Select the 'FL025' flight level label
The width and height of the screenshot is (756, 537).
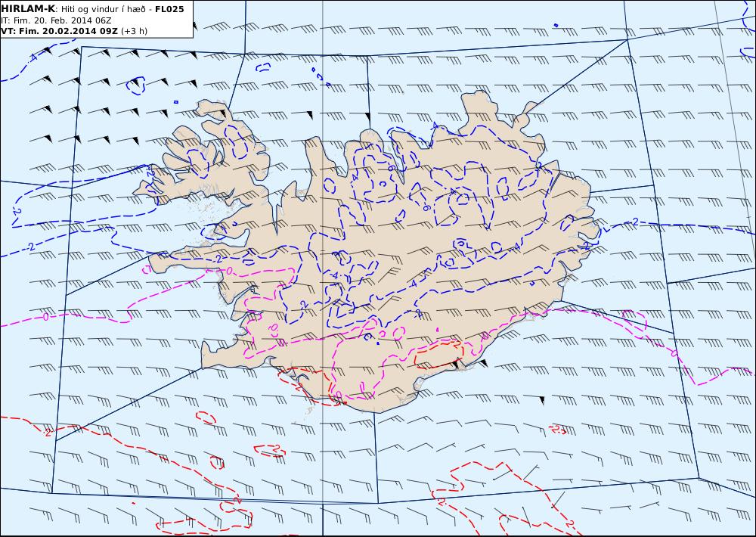(169, 9)
